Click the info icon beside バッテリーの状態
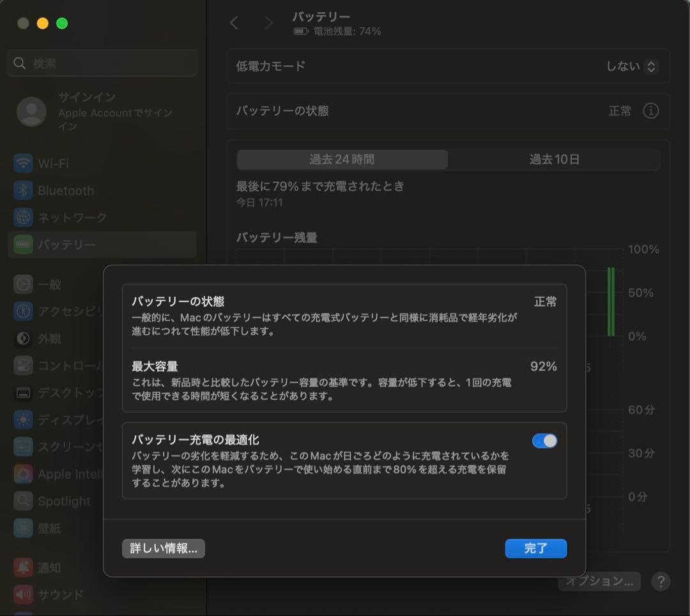This screenshot has width=690, height=616. (650, 111)
